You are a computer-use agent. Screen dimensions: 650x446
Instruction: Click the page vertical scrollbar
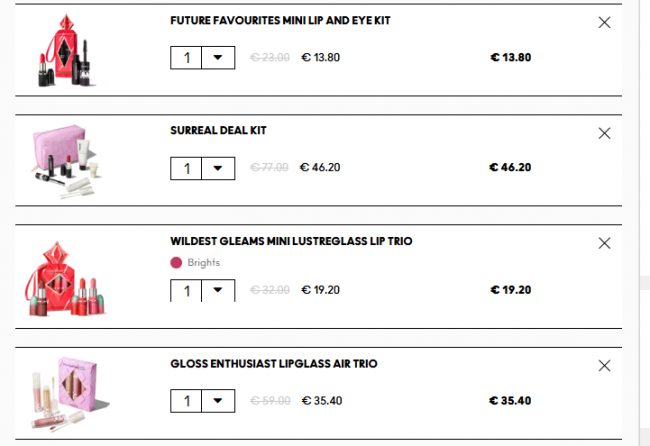(644, 200)
